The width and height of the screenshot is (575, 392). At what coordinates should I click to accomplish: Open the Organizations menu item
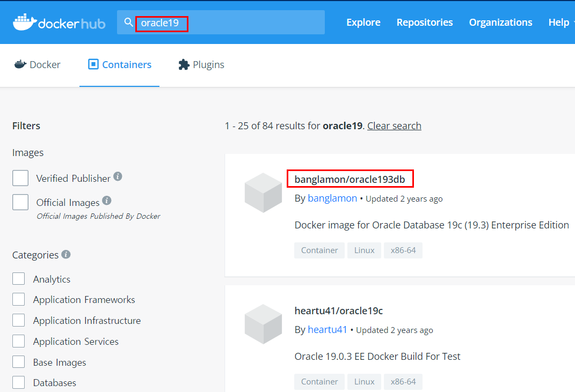click(x=500, y=23)
